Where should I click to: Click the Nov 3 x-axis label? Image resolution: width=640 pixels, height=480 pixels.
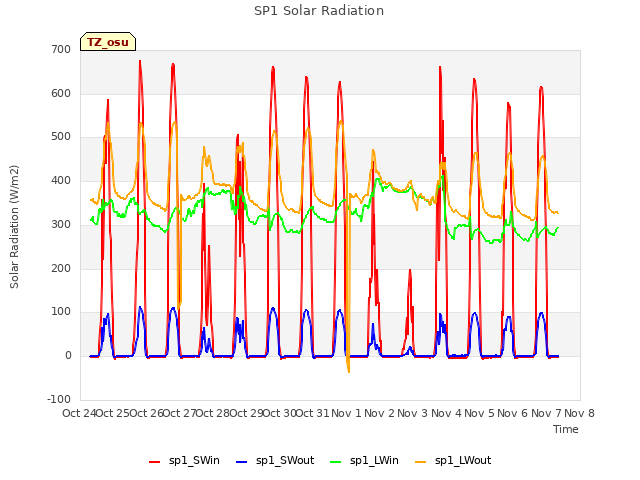[x=413, y=413]
